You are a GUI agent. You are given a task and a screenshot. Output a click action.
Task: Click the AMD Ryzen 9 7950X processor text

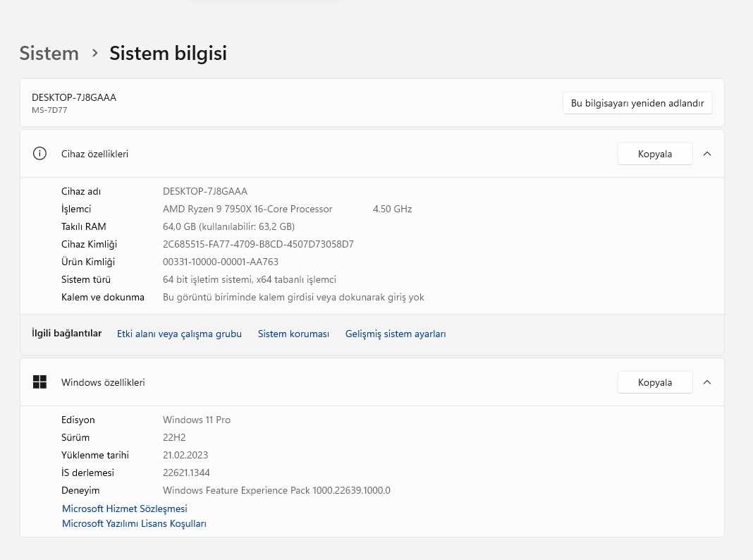point(247,209)
